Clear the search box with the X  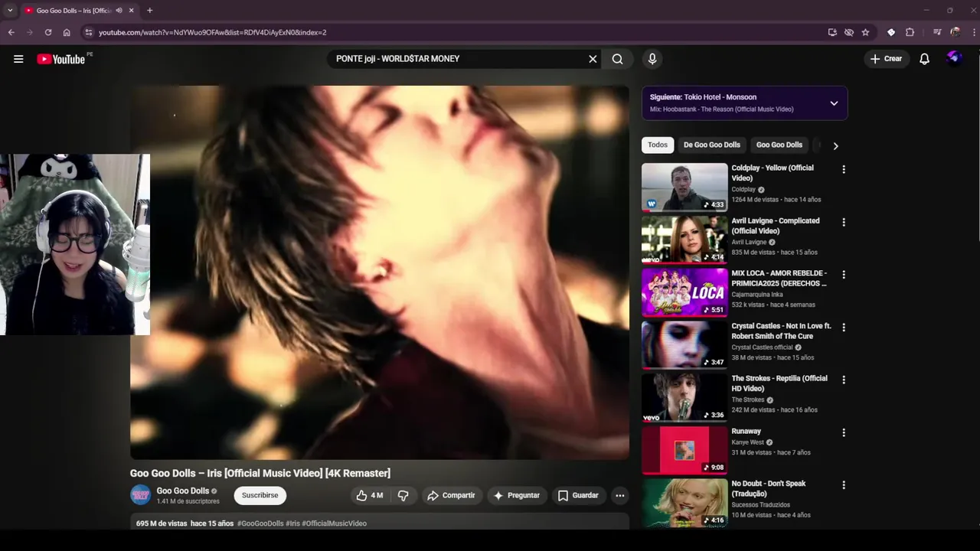[593, 59]
